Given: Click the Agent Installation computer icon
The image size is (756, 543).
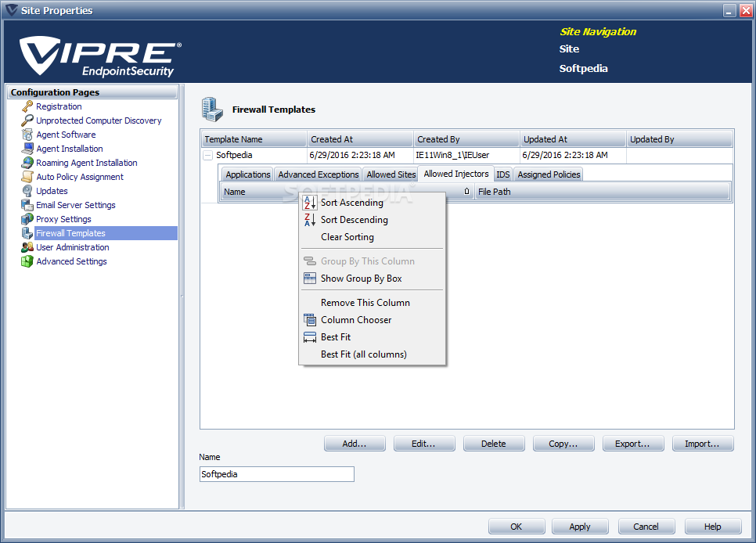Looking at the screenshot, I should coord(27,149).
